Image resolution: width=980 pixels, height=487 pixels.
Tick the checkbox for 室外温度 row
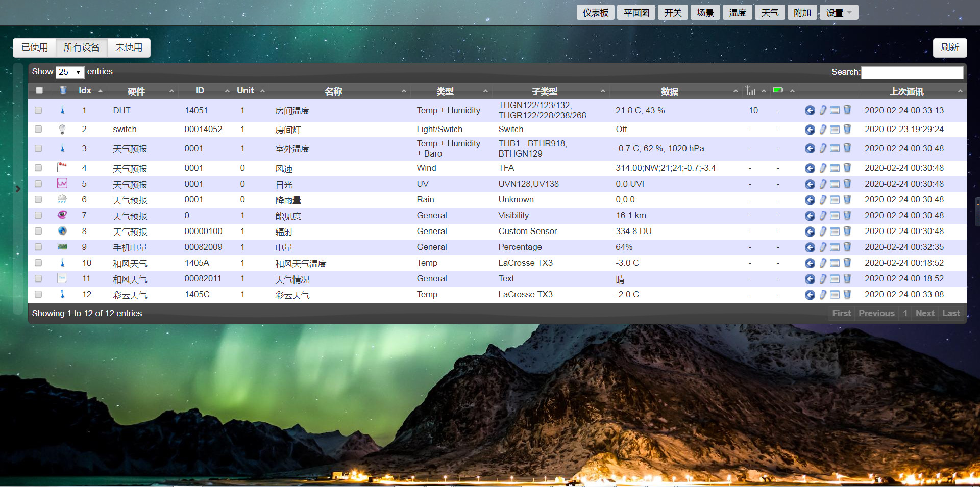point(38,148)
